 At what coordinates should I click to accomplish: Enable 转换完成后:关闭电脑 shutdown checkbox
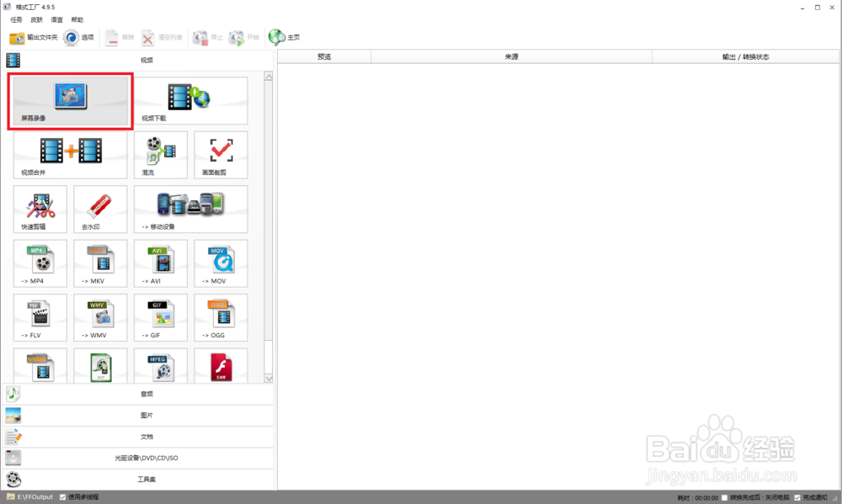724,497
